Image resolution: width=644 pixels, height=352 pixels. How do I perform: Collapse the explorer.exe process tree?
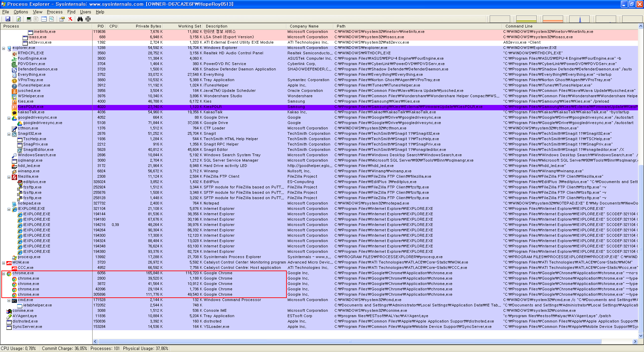4,48
